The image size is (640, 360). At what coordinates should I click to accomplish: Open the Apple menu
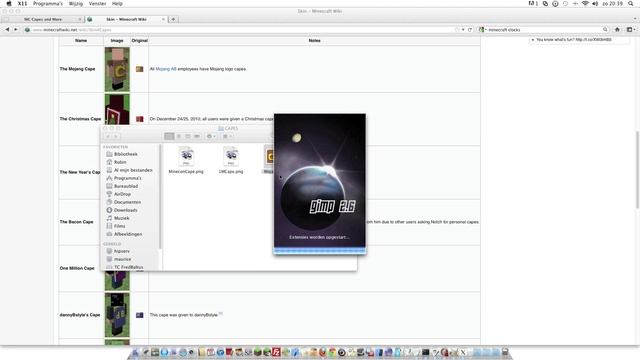[9, 3]
